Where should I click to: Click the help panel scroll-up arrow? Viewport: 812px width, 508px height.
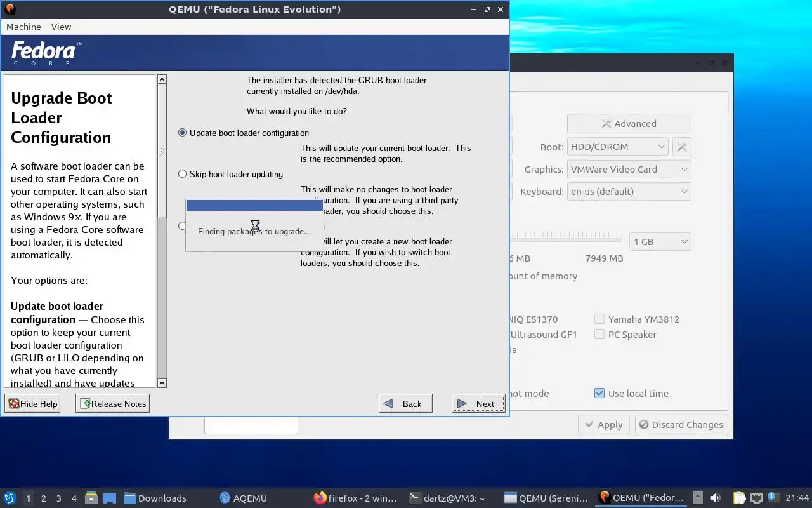pyautogui.click(x=162, y=79)
